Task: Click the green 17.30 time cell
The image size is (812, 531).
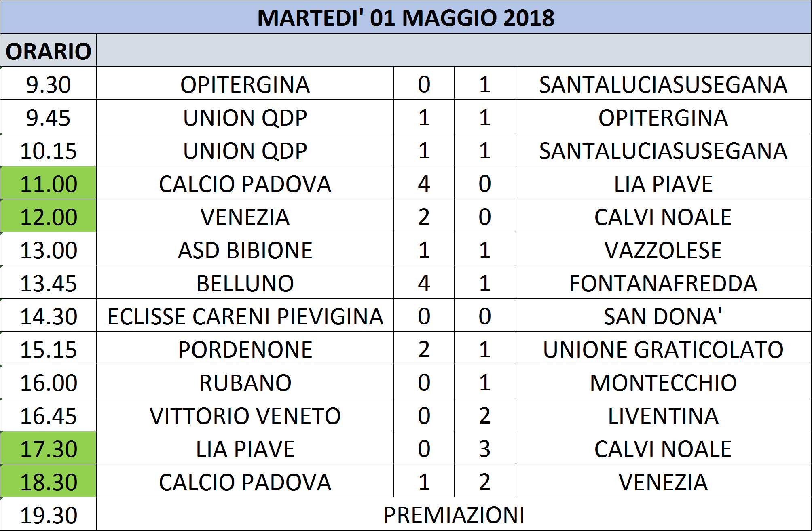Action: point(49,448)
